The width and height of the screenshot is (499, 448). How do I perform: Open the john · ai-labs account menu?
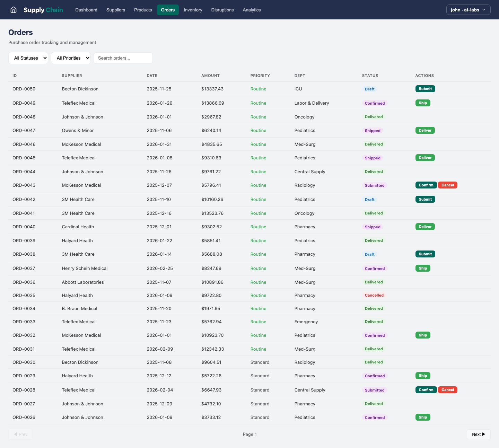468,10
